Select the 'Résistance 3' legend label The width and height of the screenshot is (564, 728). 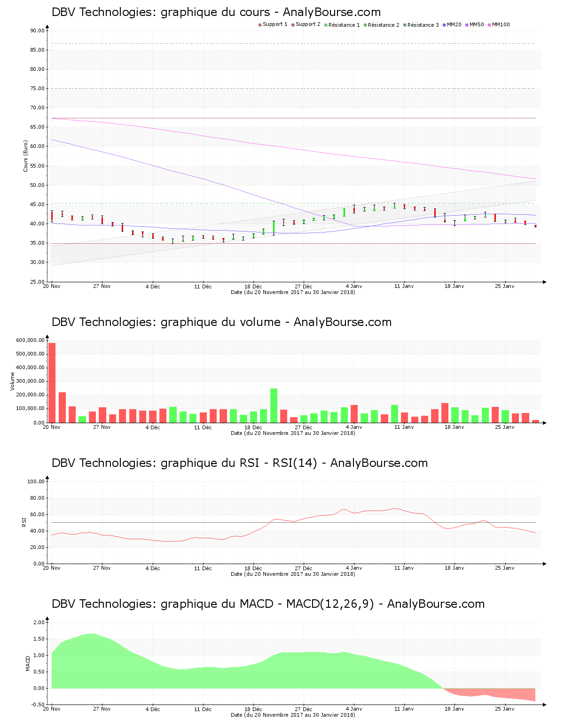pos(423,25)
